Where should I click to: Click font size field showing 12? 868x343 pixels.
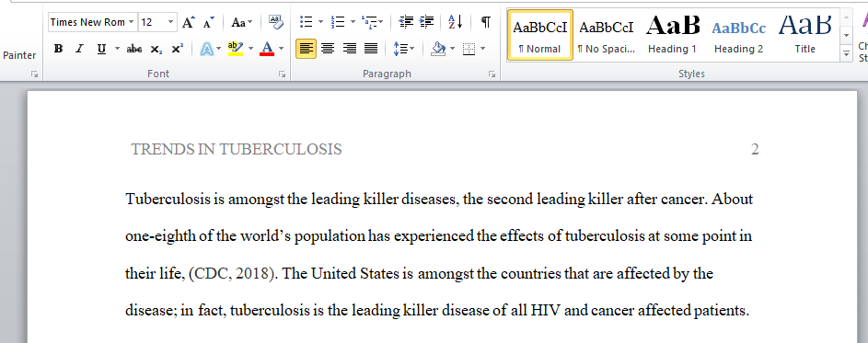pos(152,22)
